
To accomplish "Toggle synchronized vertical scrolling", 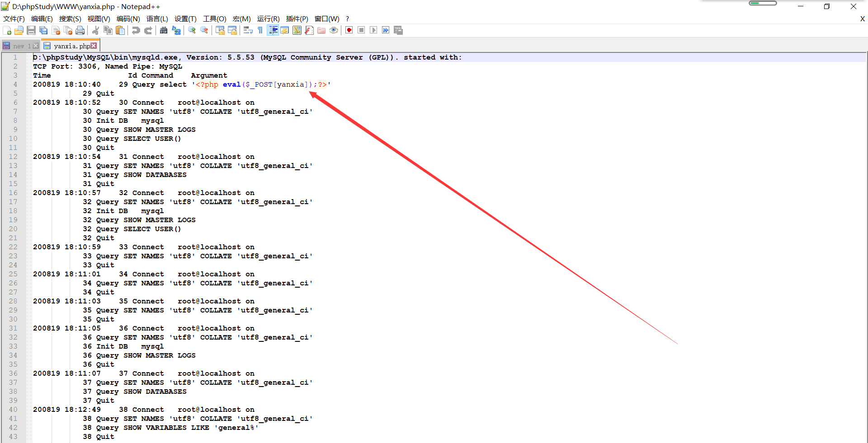I will 220,30.
